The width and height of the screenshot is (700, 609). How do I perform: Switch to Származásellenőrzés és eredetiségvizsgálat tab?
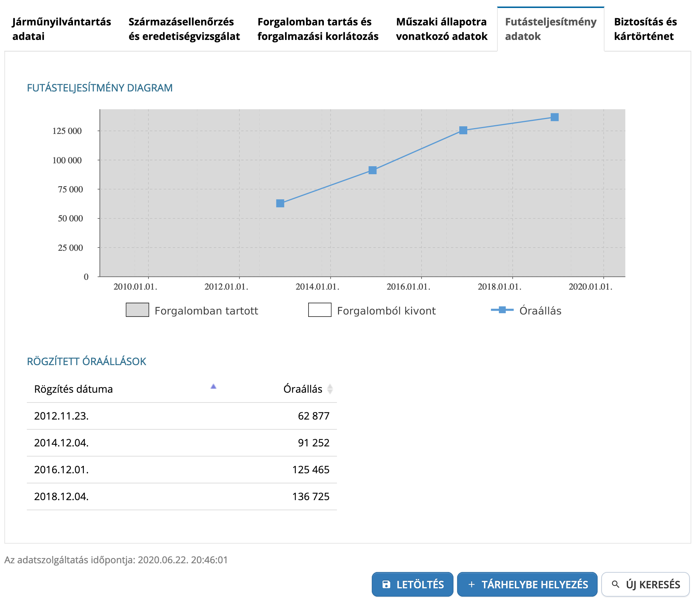pos(184,29)
